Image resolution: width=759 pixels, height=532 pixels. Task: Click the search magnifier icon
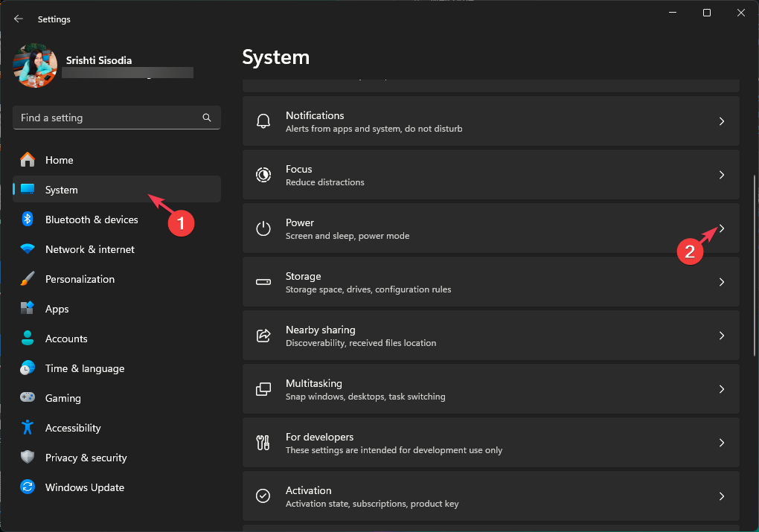(x=207, y=118)
